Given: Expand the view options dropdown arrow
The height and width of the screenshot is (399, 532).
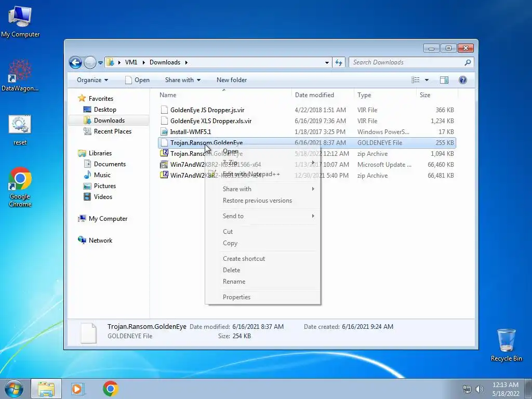Looking at the screenshot, I should [427, 79].
